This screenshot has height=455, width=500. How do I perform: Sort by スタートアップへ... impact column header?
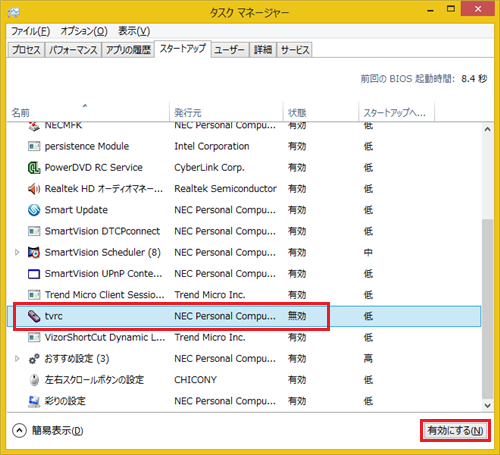pos(397,112)
